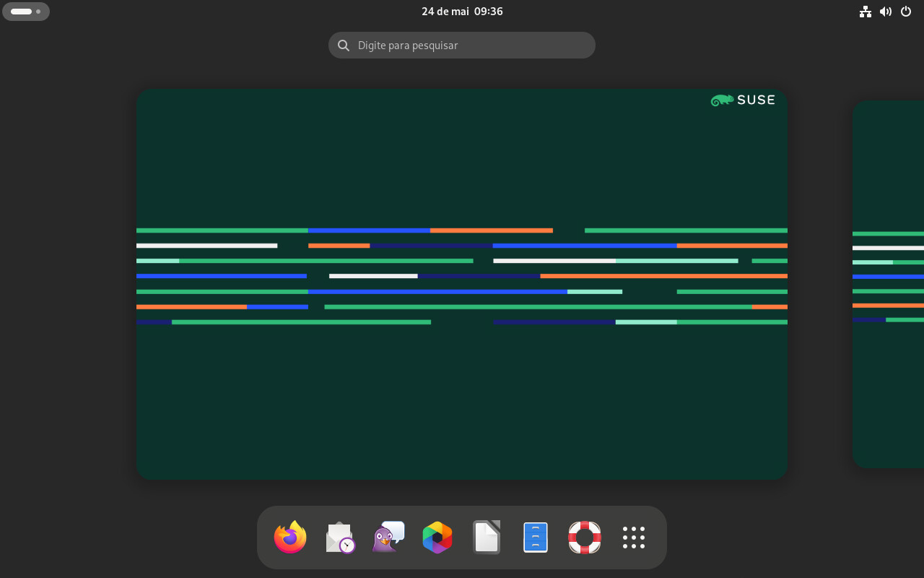Click the wired network status icon

866,12
